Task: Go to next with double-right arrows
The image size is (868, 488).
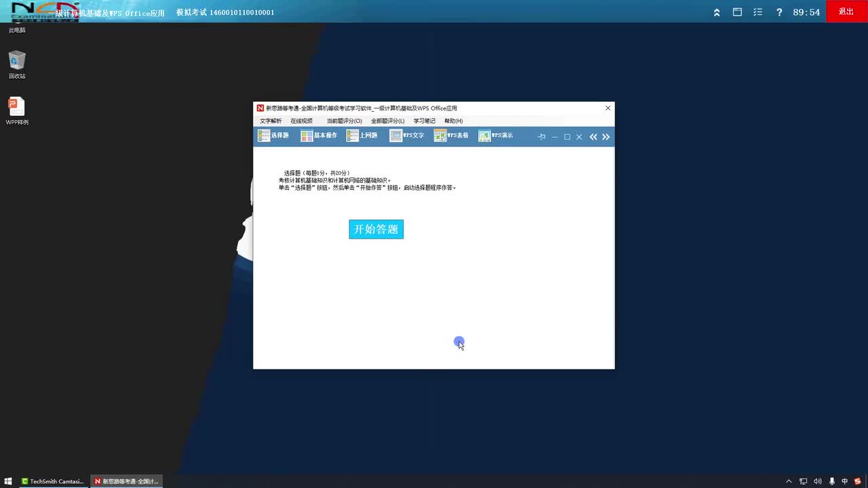Action: click(606, 137)
